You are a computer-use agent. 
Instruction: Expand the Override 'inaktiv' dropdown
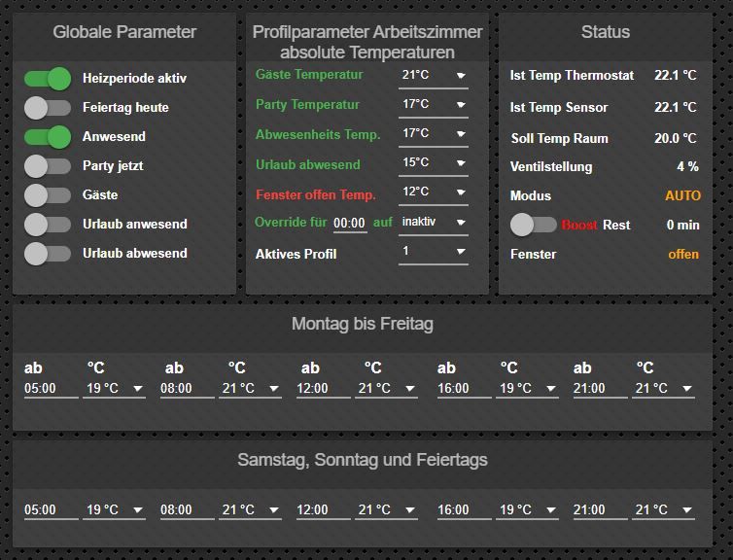click(433, 222)
